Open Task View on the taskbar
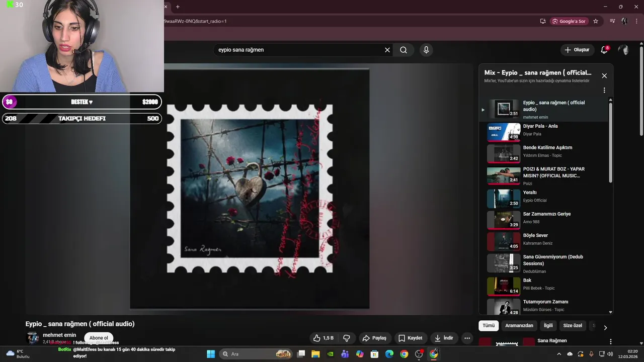The height and width of the screenshot is (362, 644). coord(301,354)
